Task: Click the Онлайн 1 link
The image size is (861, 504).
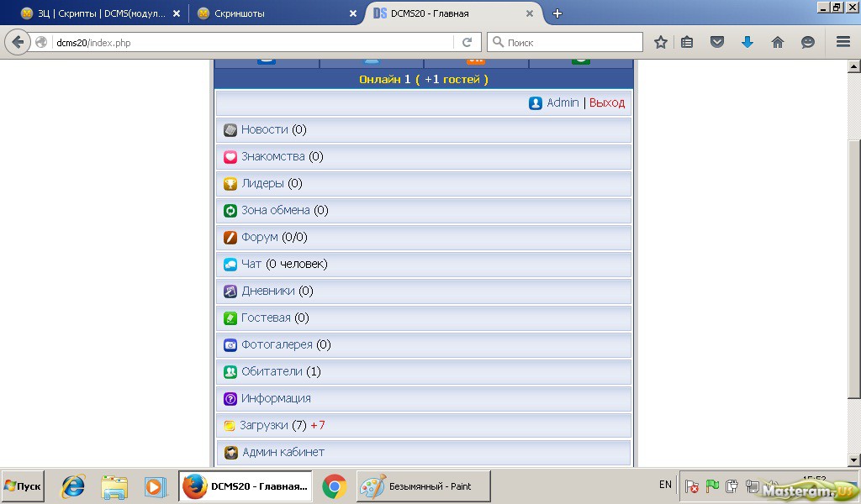Action: (x=385, y=80)
